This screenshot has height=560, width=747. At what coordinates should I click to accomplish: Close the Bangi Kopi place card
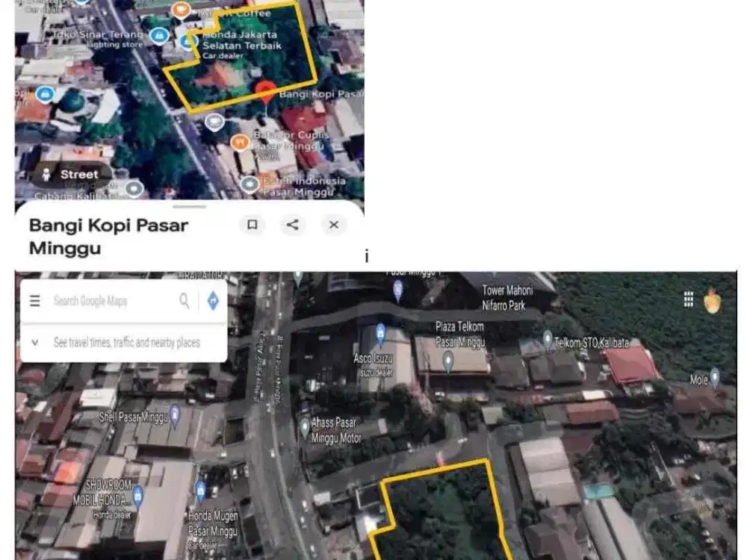[x=333, y=224]
